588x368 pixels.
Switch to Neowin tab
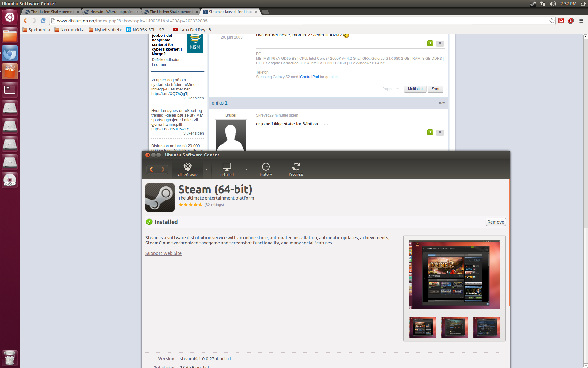click(x=111, y=12)
